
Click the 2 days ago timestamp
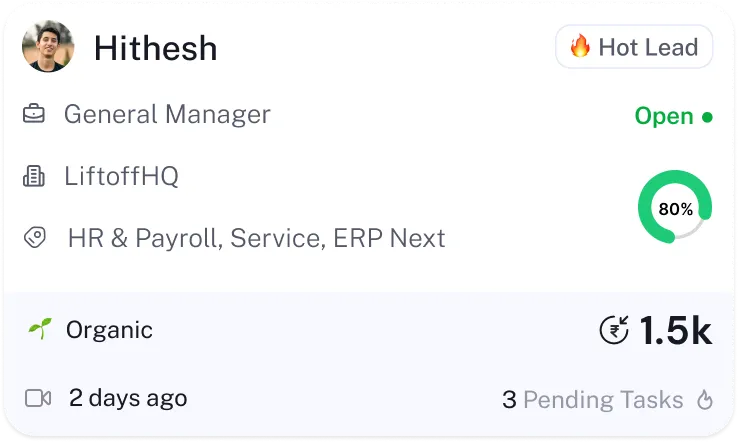tap(128, 398)
